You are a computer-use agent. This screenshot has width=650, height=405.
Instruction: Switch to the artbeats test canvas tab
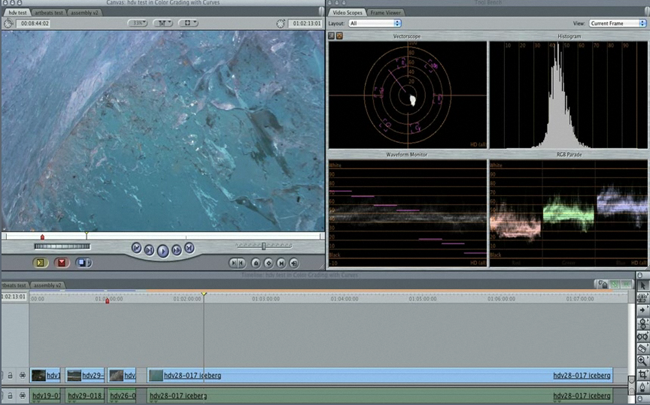[49, 13]
